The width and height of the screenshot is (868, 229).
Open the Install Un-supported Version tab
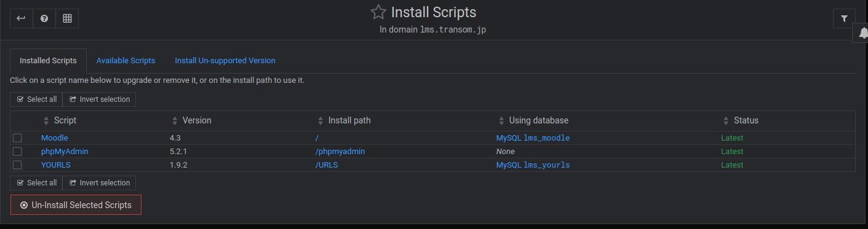pyautogui.click(x=225, y=61)
